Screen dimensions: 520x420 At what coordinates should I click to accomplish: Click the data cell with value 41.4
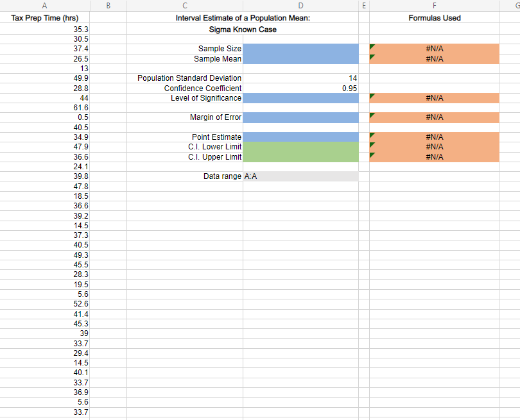coord(45,314)
